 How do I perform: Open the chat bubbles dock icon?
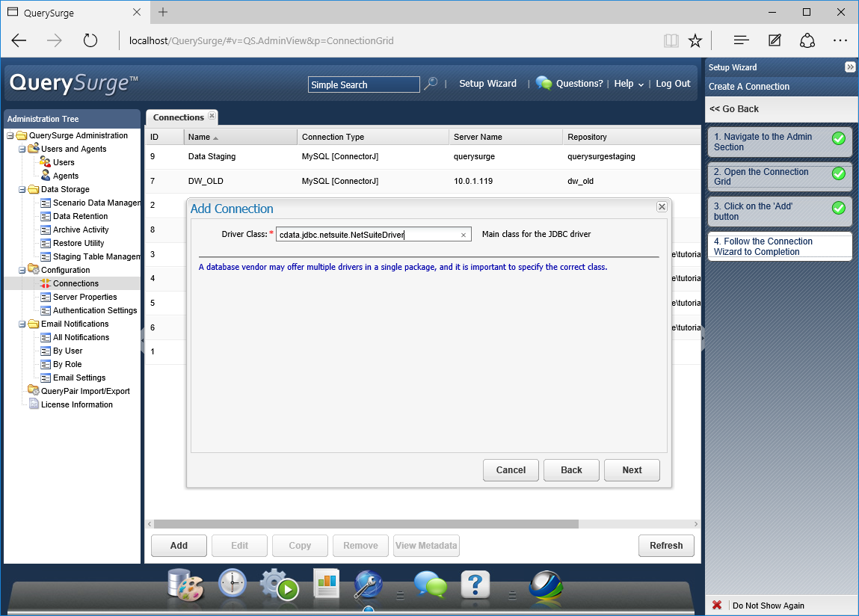[x=430, y=585]
